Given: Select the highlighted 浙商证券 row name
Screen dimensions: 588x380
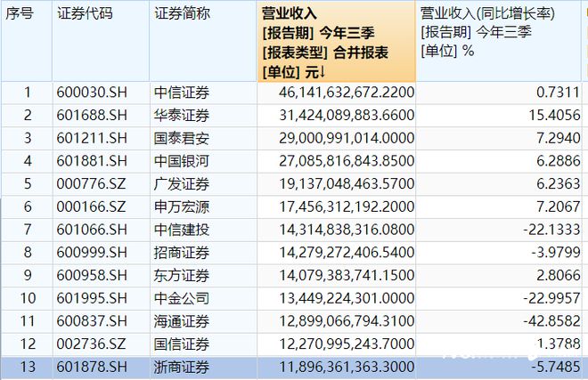Looking at the screenshot, I should (184, 366).
